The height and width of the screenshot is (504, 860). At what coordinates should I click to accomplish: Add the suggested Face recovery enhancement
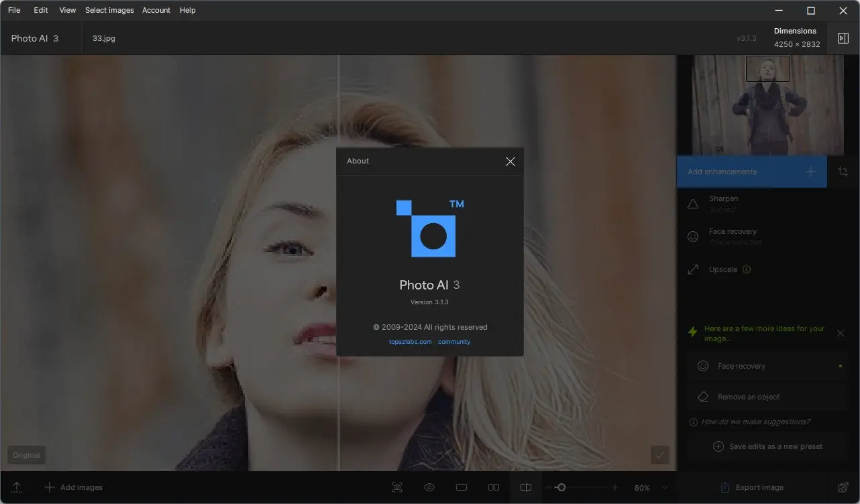pos(767,366)
